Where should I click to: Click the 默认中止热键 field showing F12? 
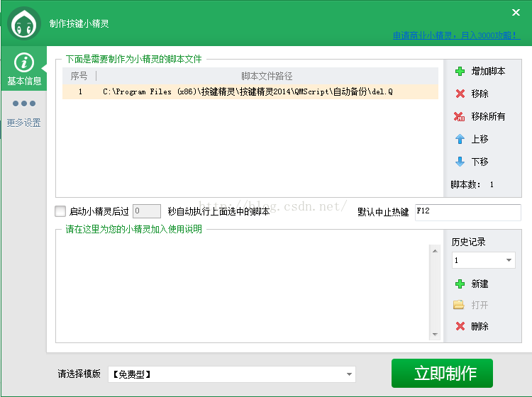tap(468, 213)
